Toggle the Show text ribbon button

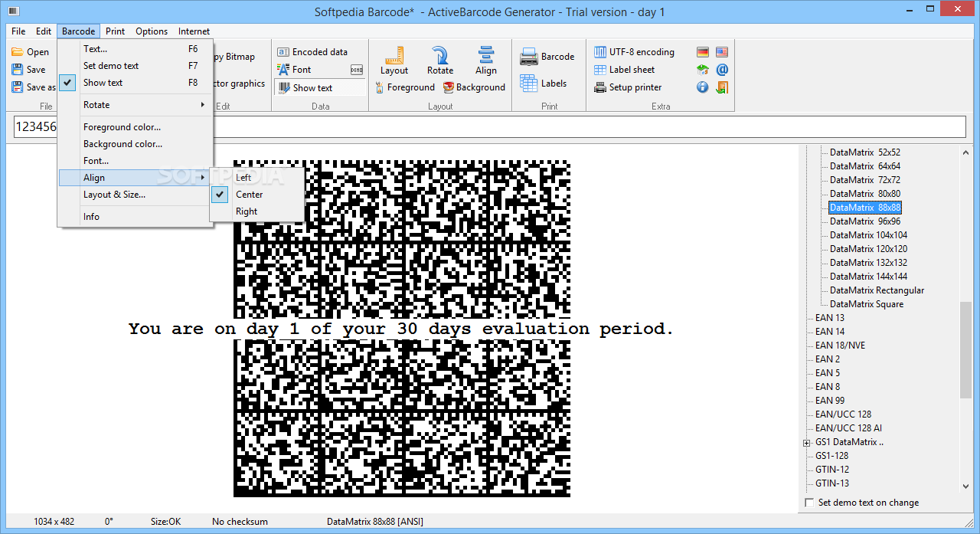point(320,87)
